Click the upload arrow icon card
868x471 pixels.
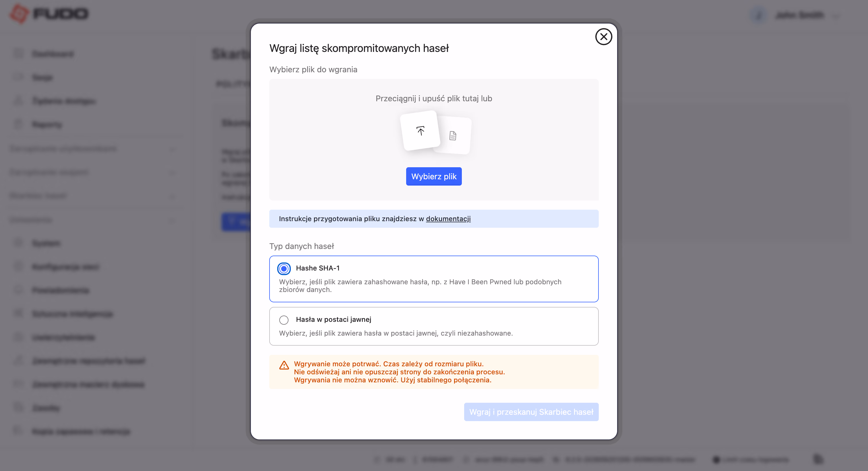point(420,131)
